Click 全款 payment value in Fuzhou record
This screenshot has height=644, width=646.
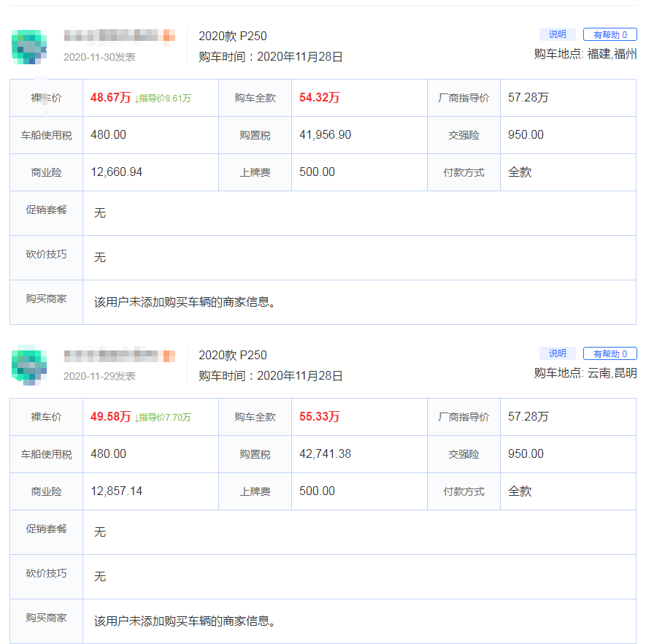coord(520,172)
